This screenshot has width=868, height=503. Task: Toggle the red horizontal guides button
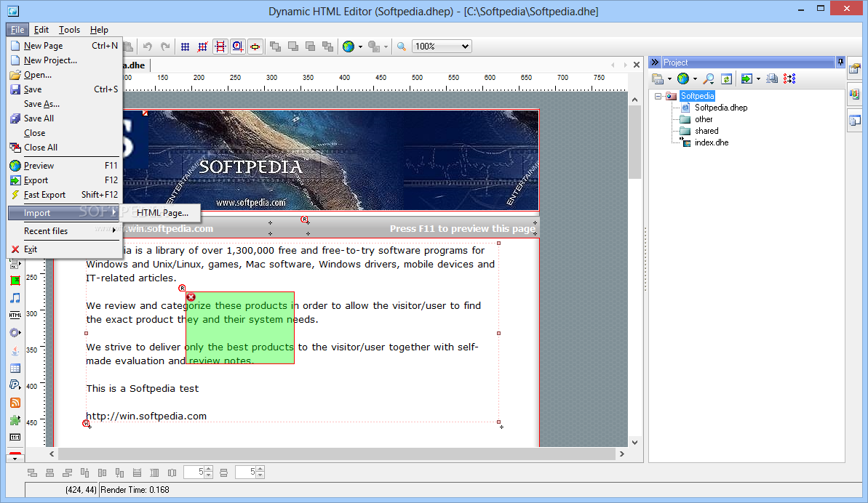(220, 47)
